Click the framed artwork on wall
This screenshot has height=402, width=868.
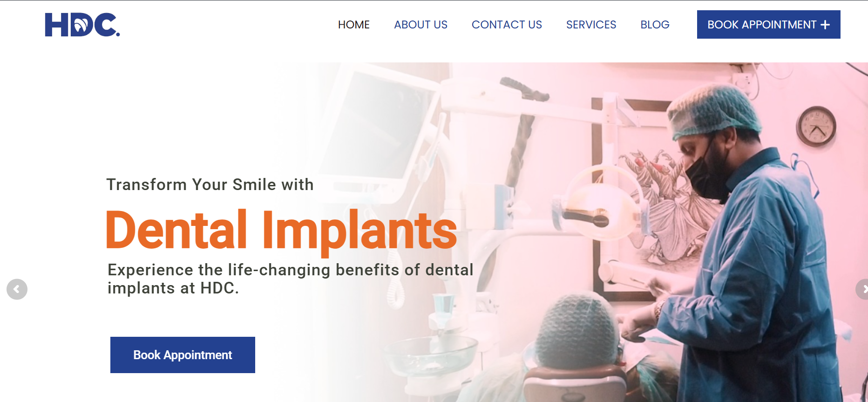(652, 200)
